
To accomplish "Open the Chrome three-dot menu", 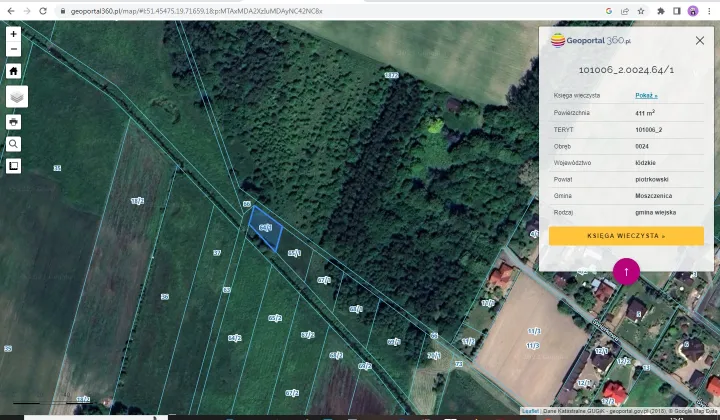I will coord(709,11).
